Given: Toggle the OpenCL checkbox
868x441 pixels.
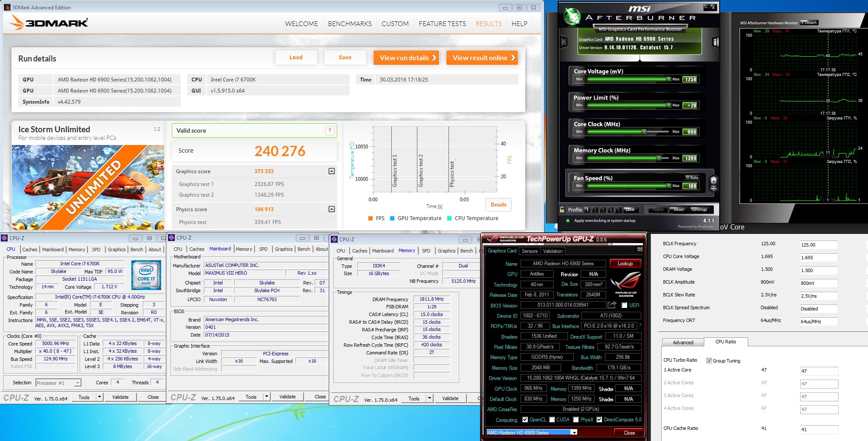Looking at the screenshot, I should click(525, 420).
